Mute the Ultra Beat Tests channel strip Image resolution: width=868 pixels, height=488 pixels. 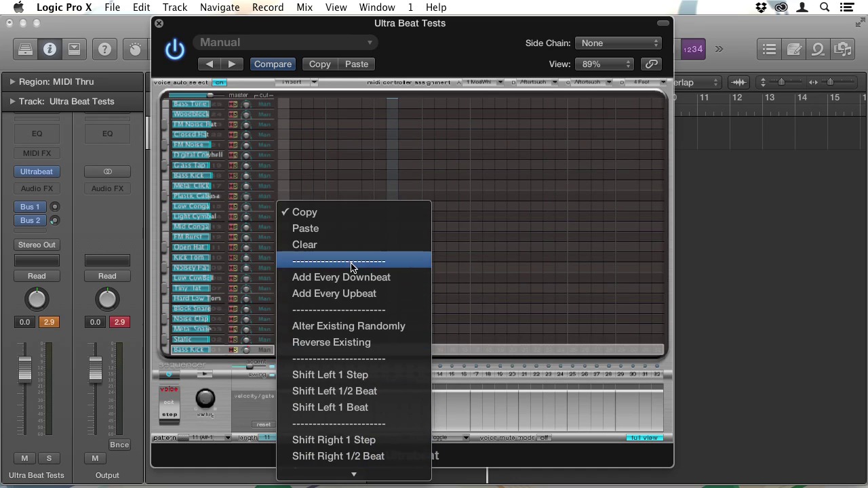click(24, 458)
